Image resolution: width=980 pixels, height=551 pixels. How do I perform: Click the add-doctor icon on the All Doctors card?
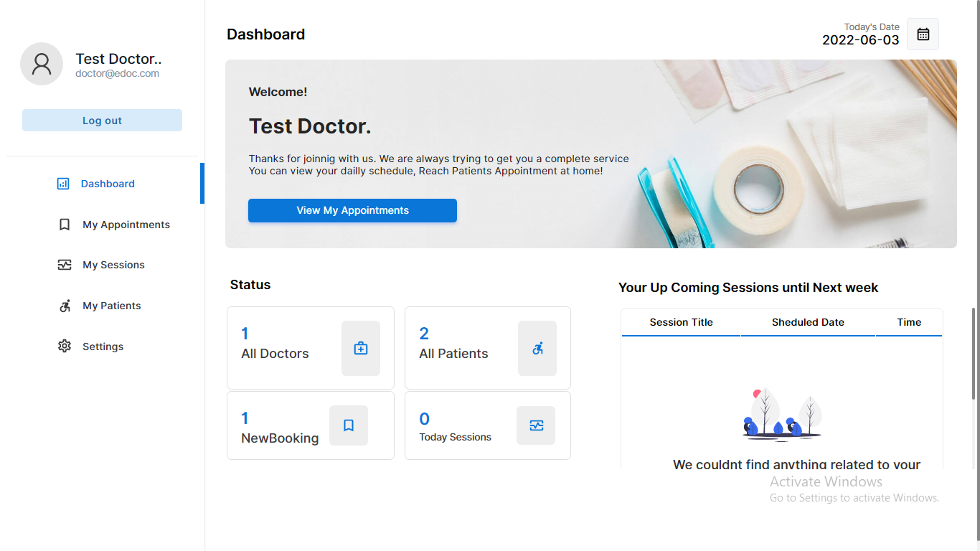[x=360, y=348]
